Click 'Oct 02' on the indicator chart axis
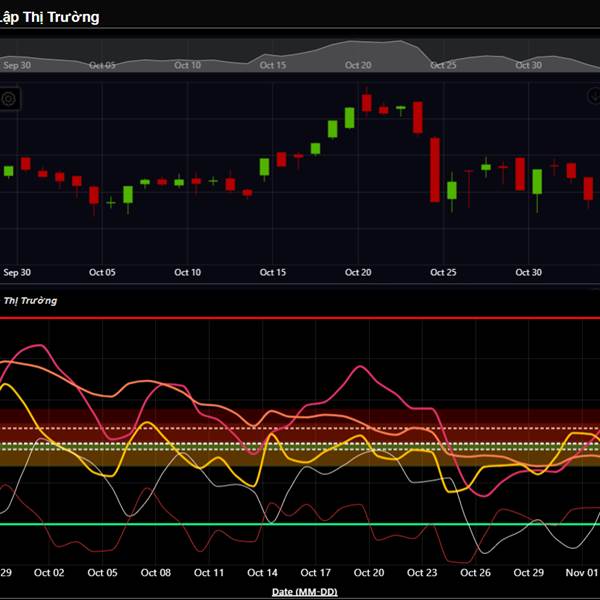This screenshot has height=600, width=600. click(49, 573)
